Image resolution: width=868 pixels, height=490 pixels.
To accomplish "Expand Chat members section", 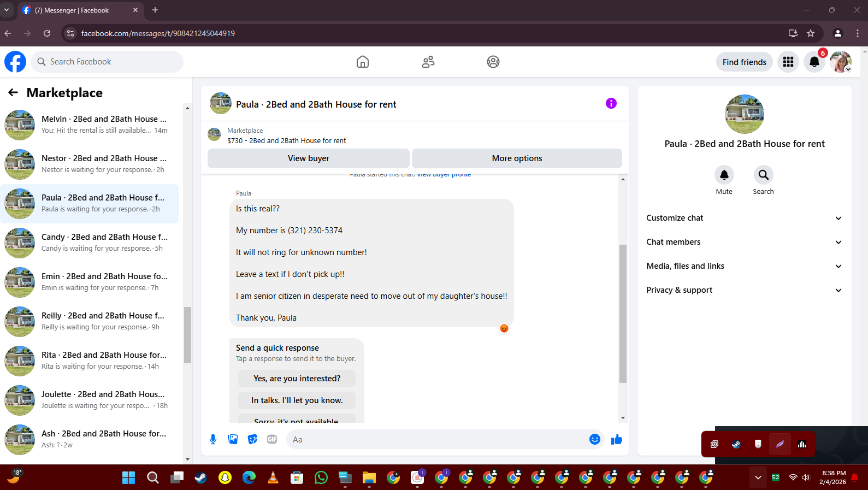I will (745, 242).
